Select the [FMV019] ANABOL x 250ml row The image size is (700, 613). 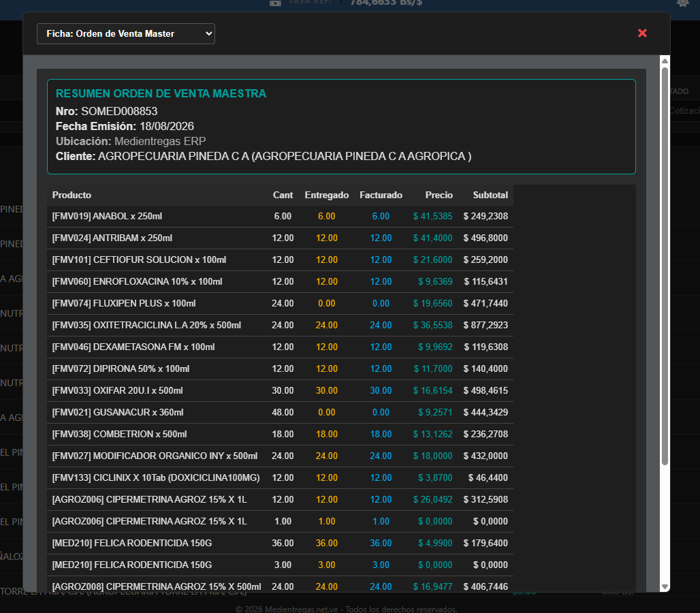[x=280, y=216]
